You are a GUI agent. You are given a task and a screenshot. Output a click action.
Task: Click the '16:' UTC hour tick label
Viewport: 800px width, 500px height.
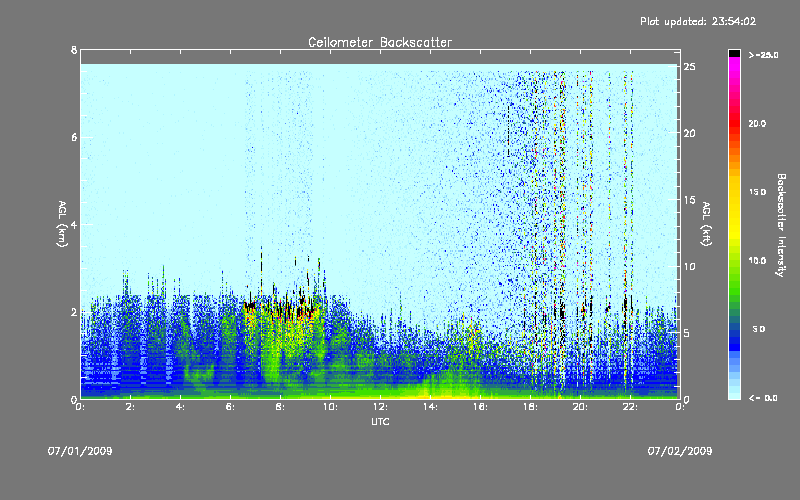tap(480, 407)
